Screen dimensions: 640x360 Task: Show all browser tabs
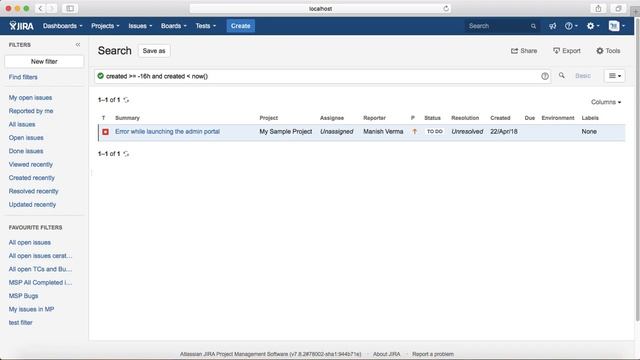[618, 8]
